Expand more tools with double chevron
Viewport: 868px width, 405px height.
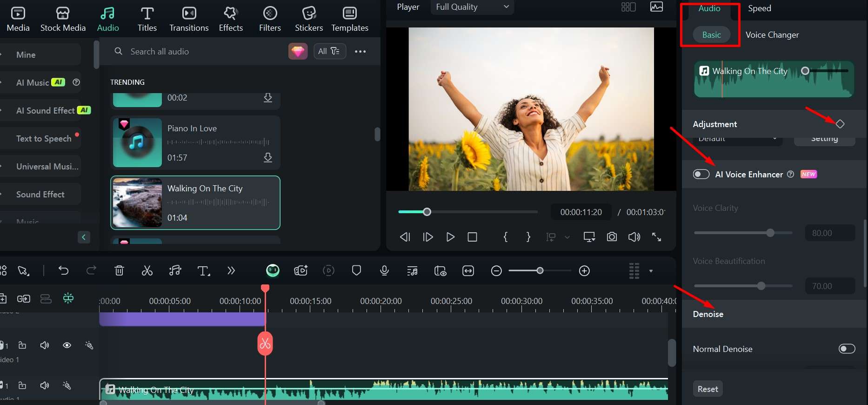(x=231, y=271)
